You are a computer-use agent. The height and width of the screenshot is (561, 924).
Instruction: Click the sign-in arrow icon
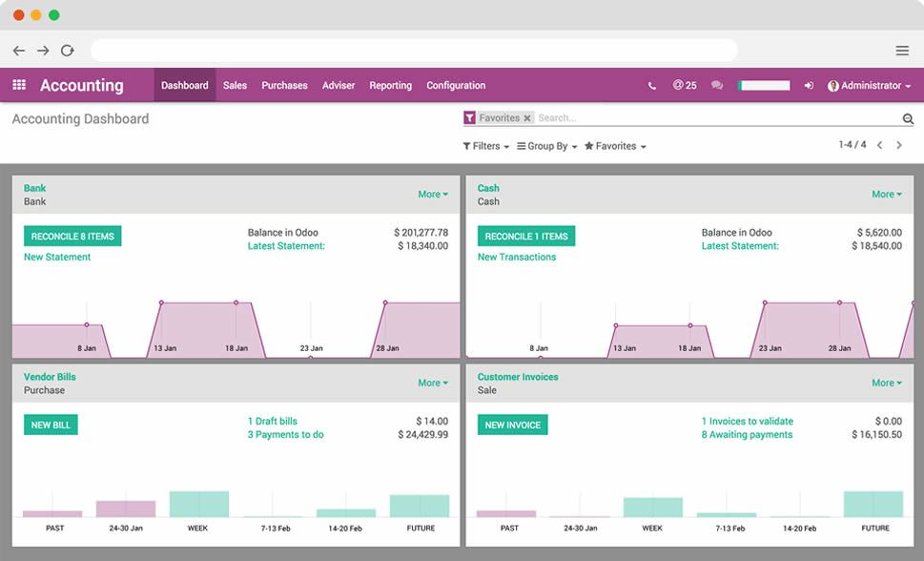(x=808, y=85)
